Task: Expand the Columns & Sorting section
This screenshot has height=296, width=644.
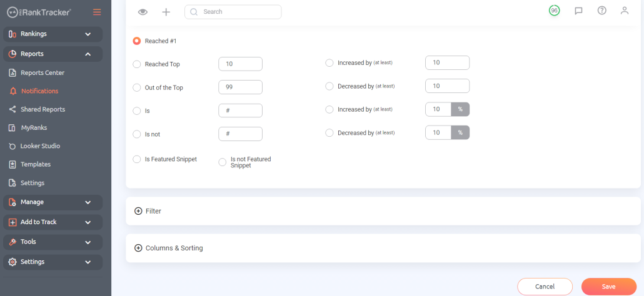Action: click(x=383, y=248)
